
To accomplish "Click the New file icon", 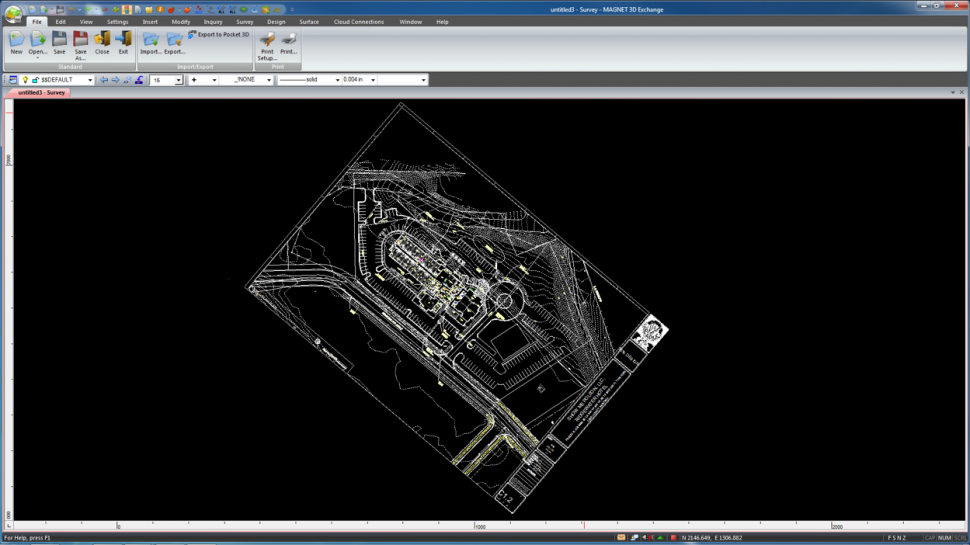I will point(17,40).
